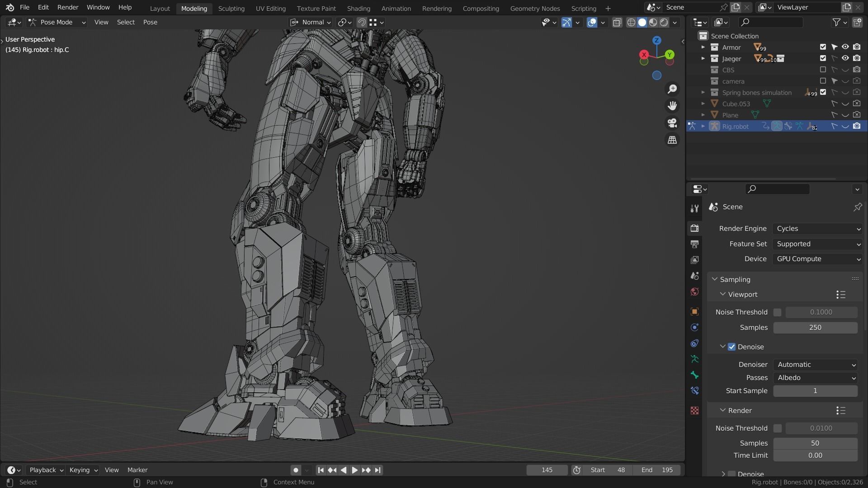Image resolution: width=868 pixels, height=488 pixels.
Task: Hide the Armor collection in viewport
Action: [845, 47]
